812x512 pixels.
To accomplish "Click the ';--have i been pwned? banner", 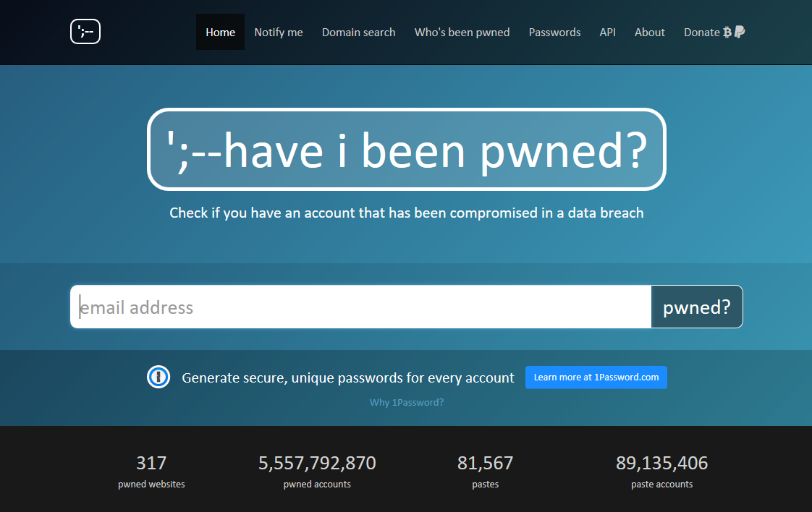I will point(406,150).
